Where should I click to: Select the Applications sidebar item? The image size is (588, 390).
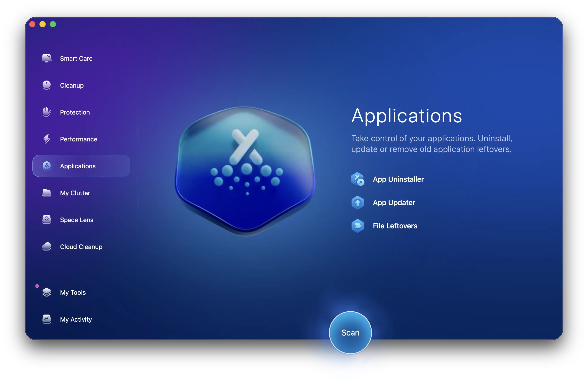pyautogui.click(x=81, y=166)
